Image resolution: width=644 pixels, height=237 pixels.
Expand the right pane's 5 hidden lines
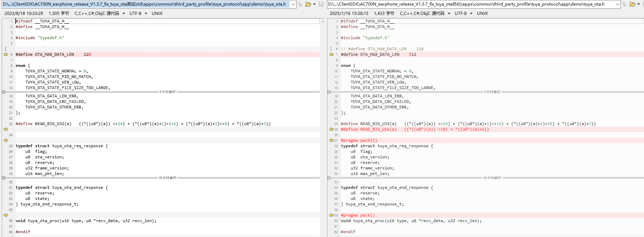point(329,92)
